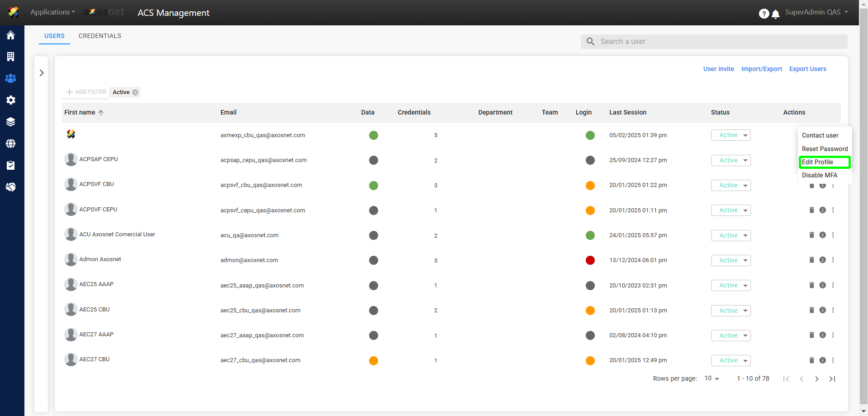Remove the Active filter chip
The height and width of the screenshot is (416, 868).
pos(135,92)
